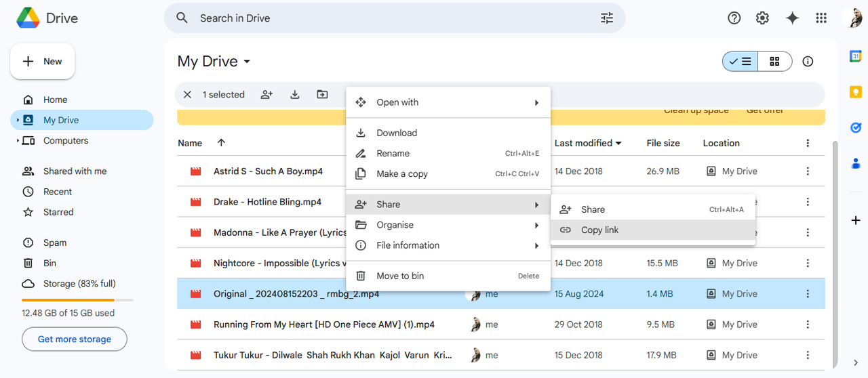Click the Get more storage button
The image size is (868, 378).
75,339
